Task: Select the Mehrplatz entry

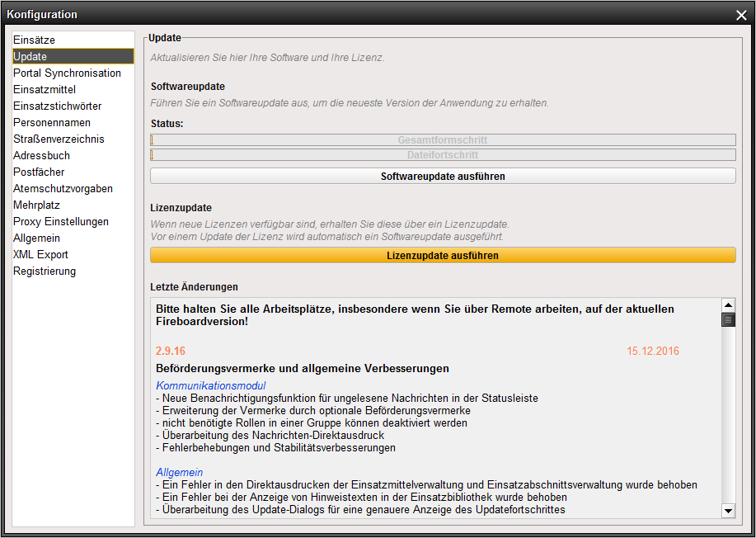Action: 36,205
